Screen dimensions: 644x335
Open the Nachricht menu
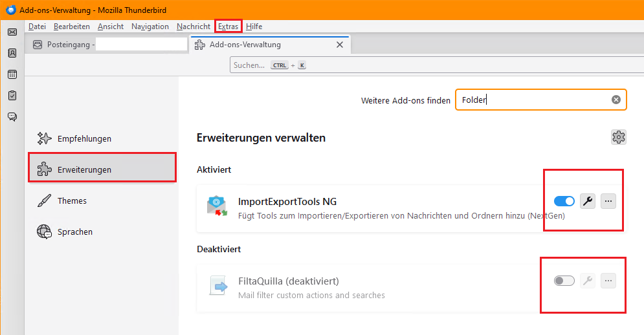click(x=194, y=27)
